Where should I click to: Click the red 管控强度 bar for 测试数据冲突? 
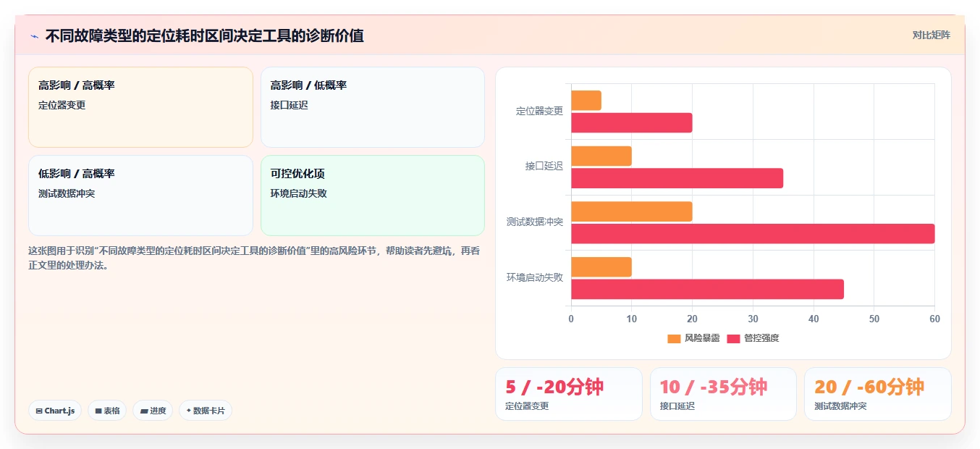pos(753,234)
